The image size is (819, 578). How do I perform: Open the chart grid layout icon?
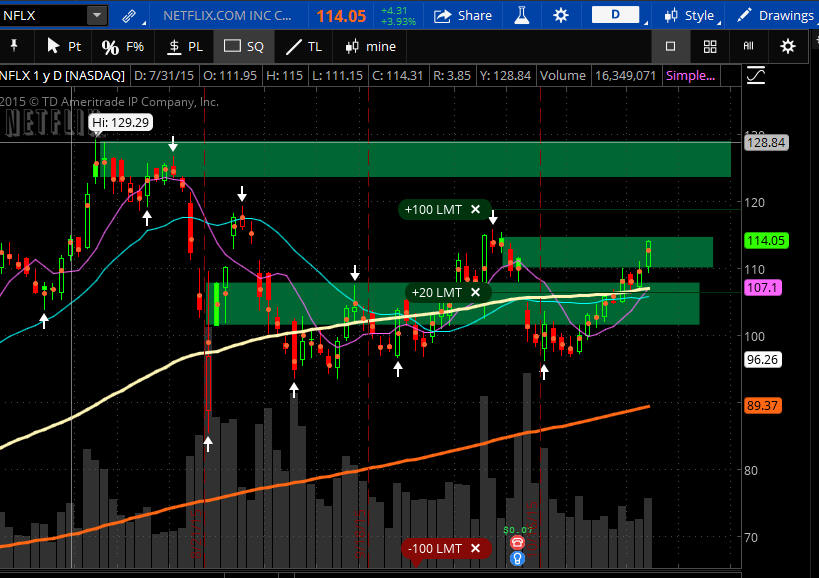tap(710, 46)
